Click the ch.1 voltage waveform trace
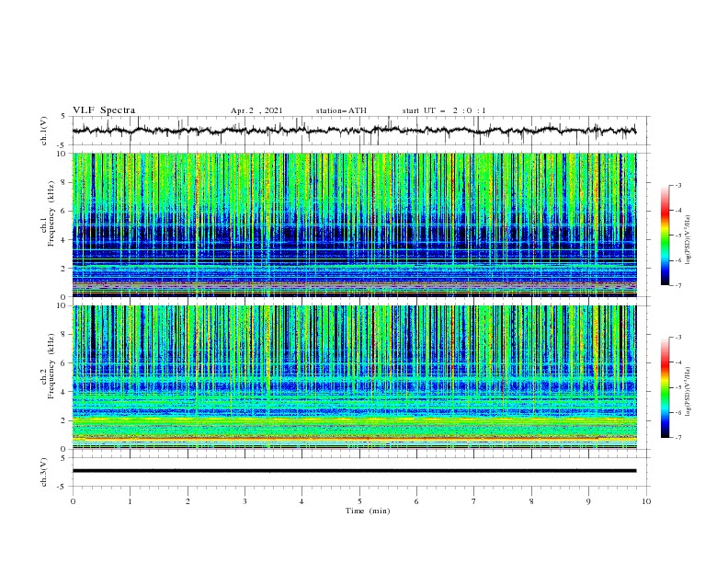 [x=354, y=131]
